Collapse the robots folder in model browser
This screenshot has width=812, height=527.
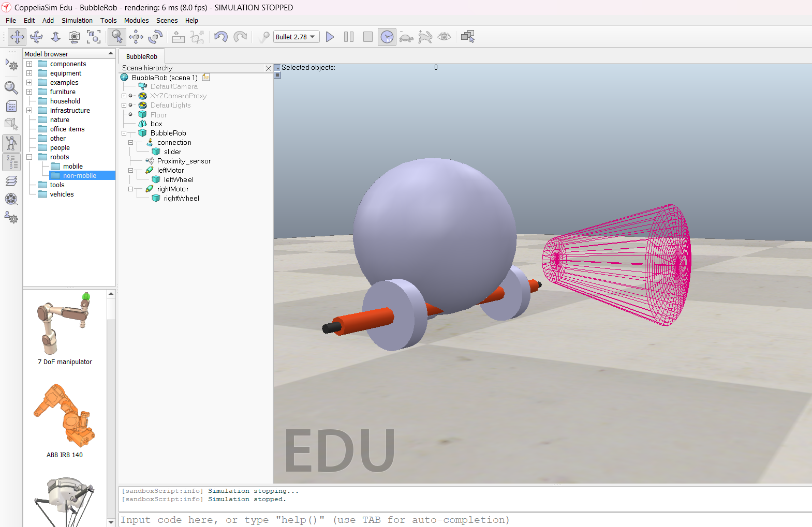coord(29,157)
